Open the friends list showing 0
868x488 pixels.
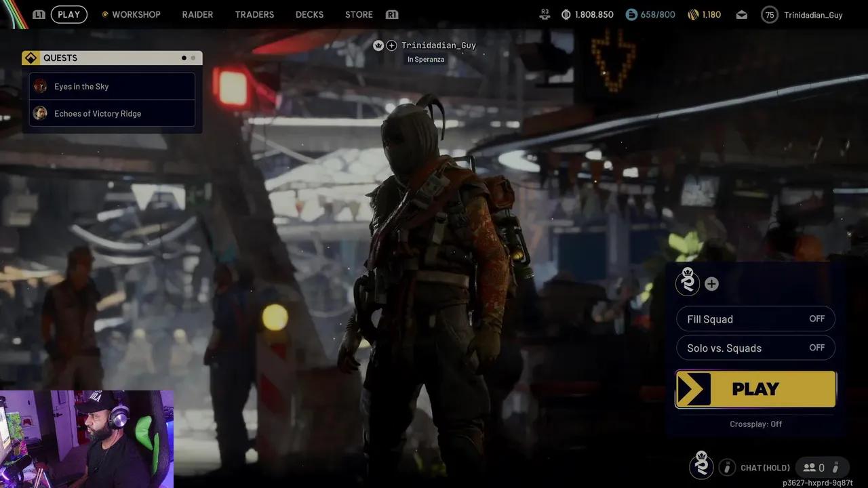[814, 468]
